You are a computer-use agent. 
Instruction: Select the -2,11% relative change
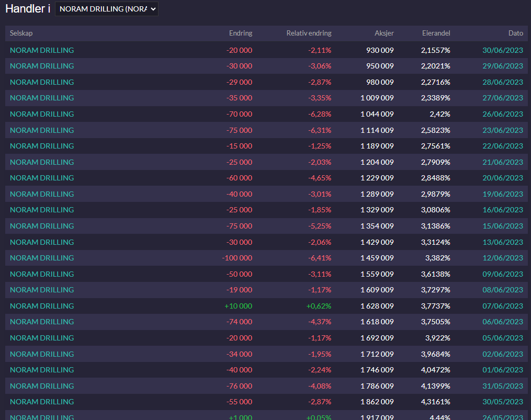coord(320,50)
